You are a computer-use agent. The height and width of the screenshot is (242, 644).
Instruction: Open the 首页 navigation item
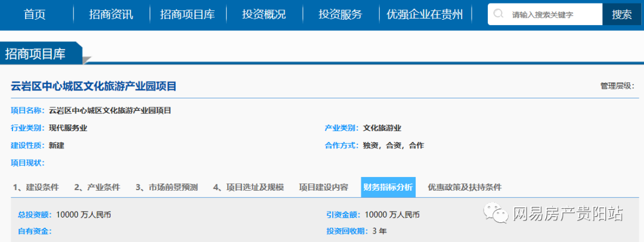coord(35,15)
